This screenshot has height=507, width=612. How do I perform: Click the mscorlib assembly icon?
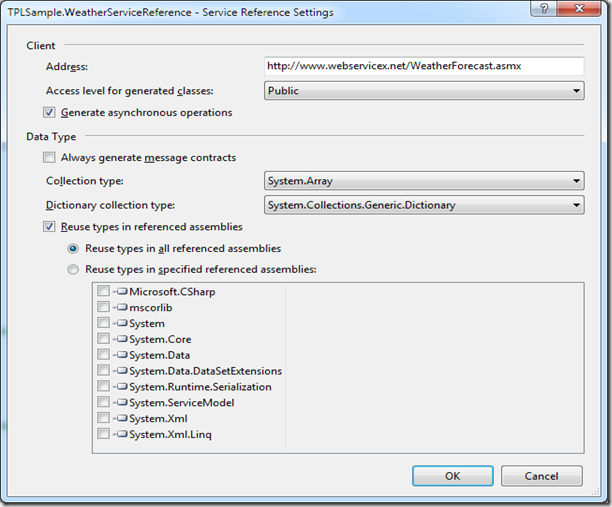pyautogui.click(x=121, y=307)
